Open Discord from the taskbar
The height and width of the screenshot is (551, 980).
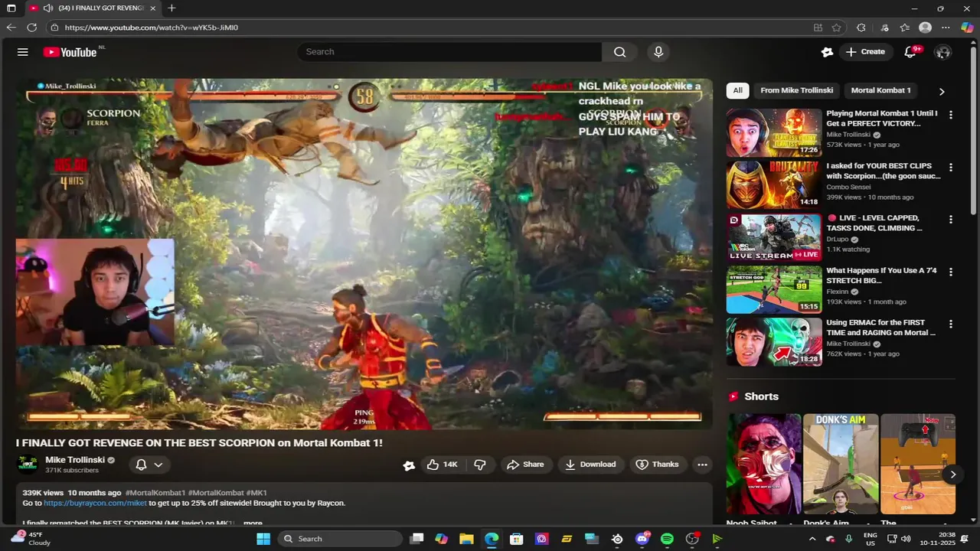[x=642, y=539]
